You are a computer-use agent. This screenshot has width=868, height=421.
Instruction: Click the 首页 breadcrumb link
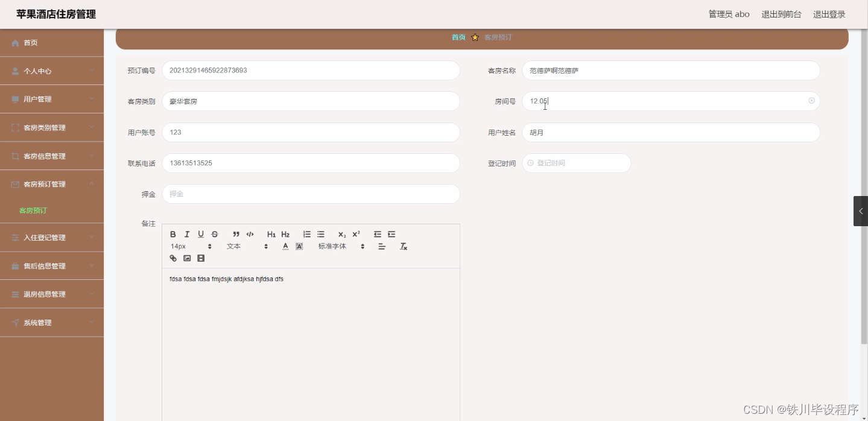tap(458, 37)
